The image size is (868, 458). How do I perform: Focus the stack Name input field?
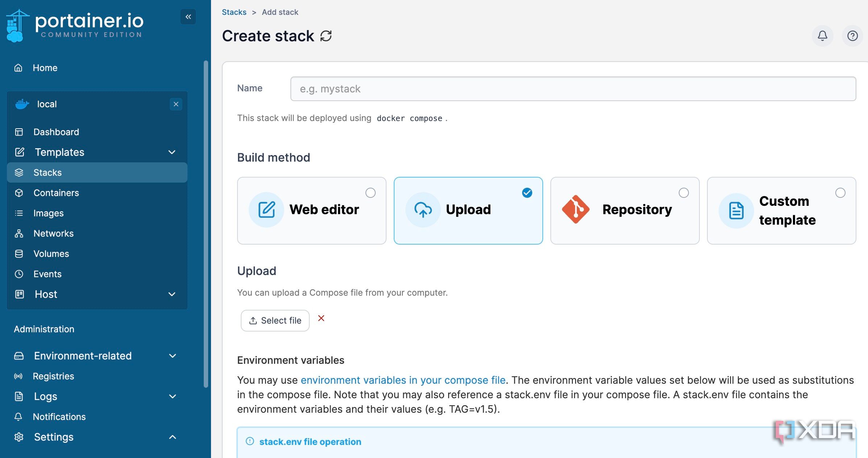click(x=573, y=89)
